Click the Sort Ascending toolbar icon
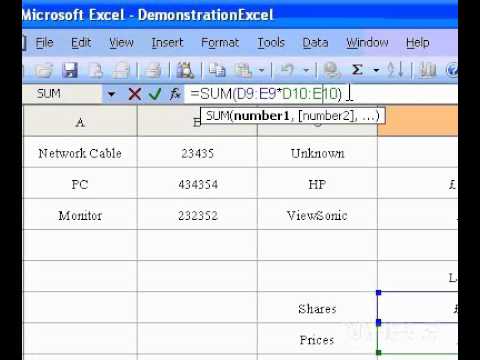 396,70
